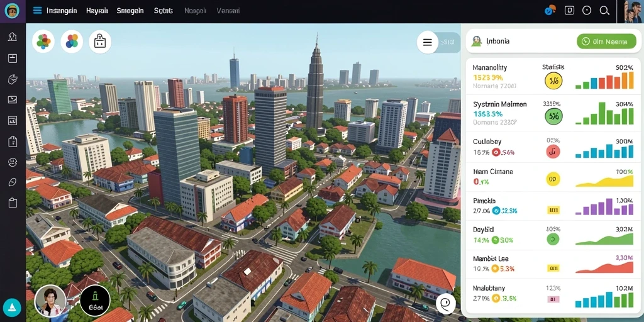The height and width of the screenshot is (322, 644).
Task: Open the hamburger menu beside Insangein
Action: (x=37, y=11)
